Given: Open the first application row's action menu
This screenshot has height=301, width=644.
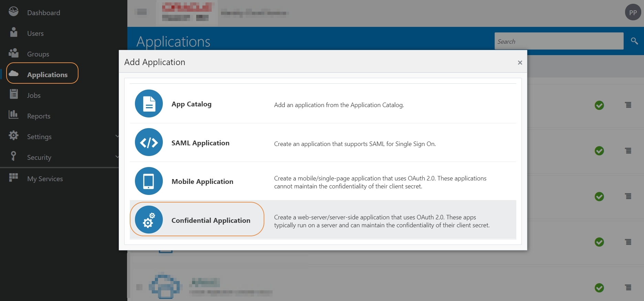Looking at the screenshot, I should 628,105.
